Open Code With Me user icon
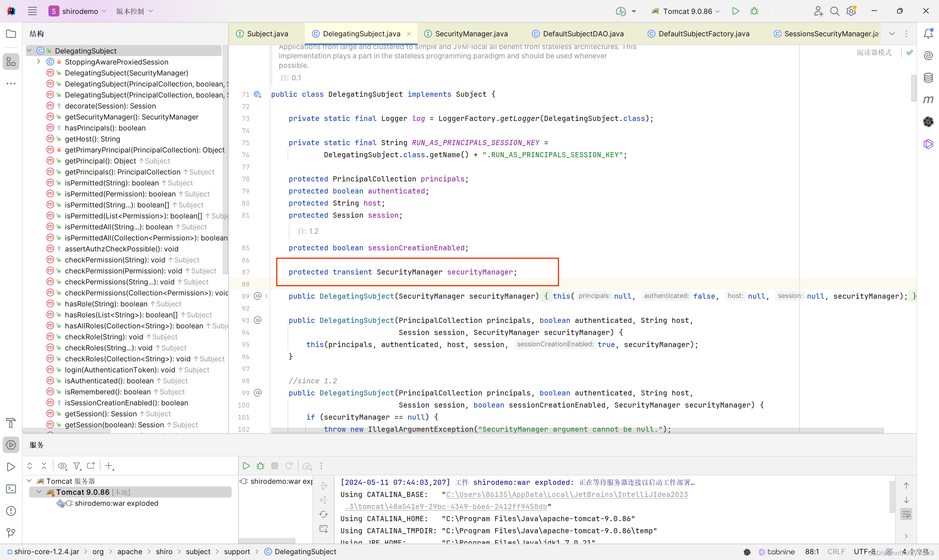Image resolution: width=939 pixels, height=560 pixels. click(818, 11)
